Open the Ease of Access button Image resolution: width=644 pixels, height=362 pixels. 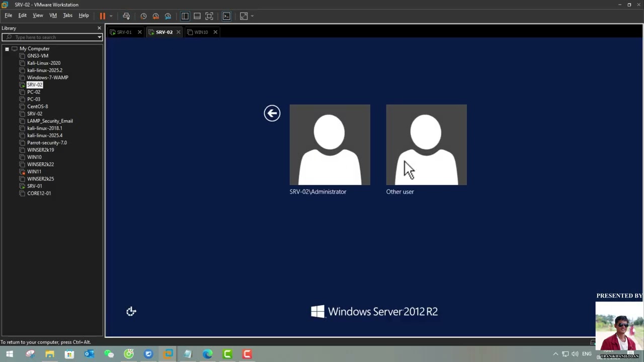pos(131,312)
